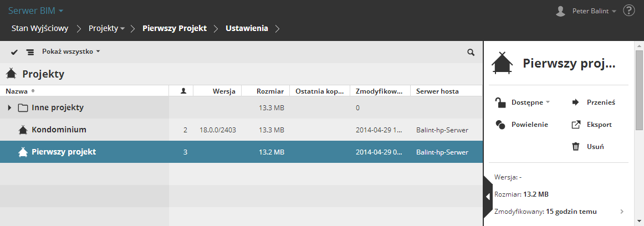Click the help question mark icon
Viewport: 644px width, 226px height.
point(628,11)
